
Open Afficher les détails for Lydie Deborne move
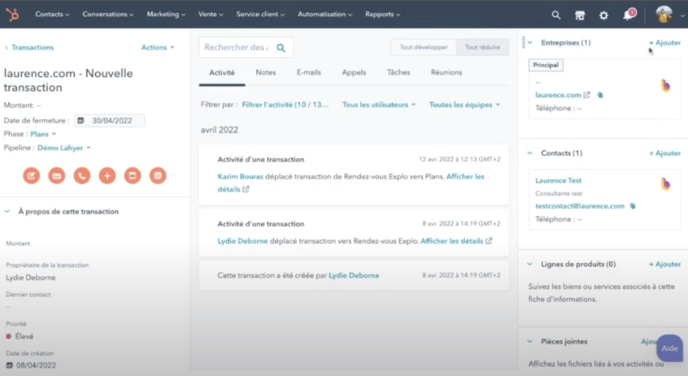click(x=456, y=241)
